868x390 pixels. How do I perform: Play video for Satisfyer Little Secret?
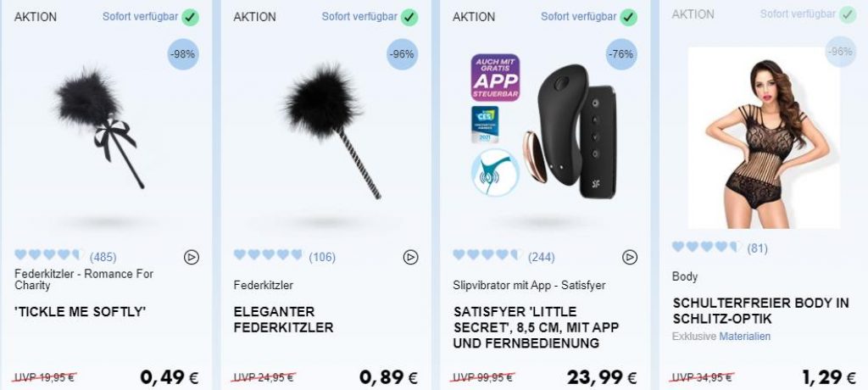click(630, 257)
